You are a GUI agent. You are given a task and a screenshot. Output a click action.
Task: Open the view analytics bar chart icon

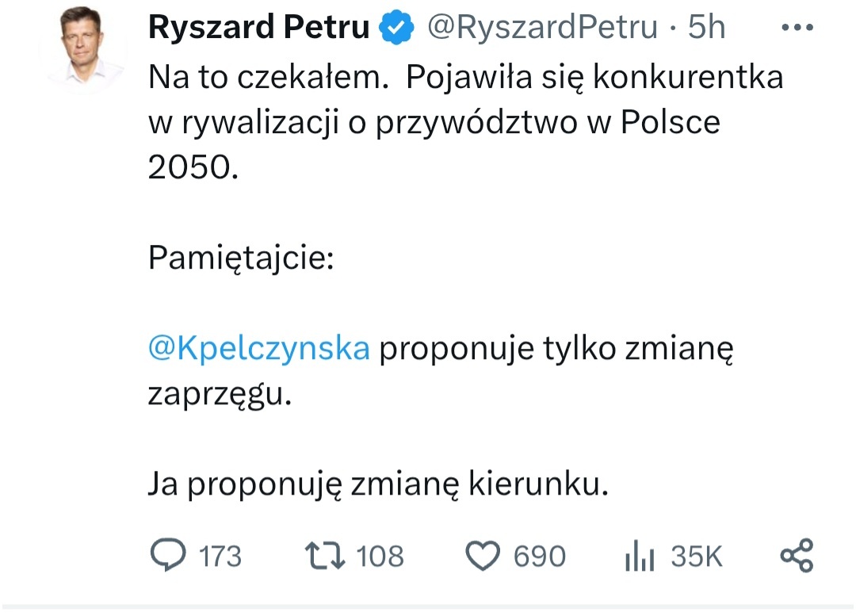(x=638, y=557)
